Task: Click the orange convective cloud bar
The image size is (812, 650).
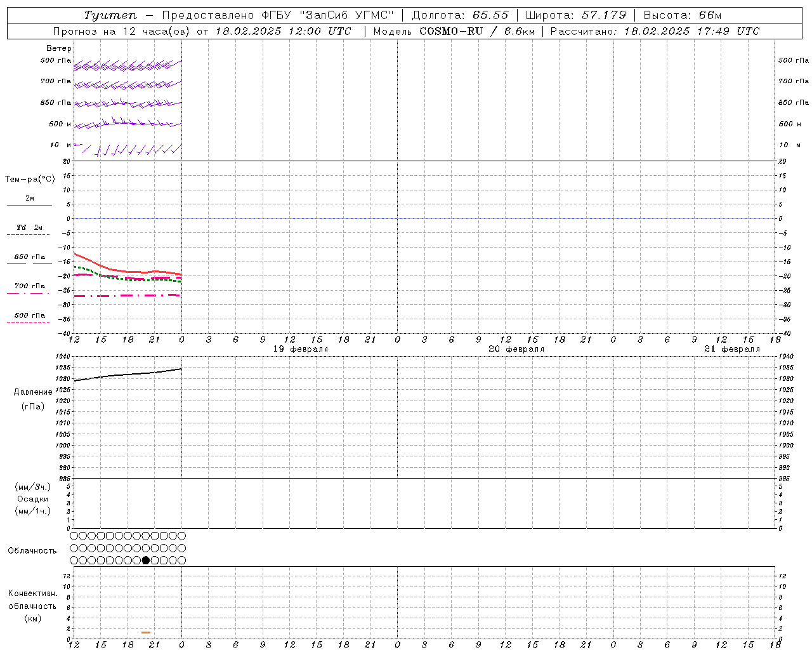Action: [x=146, y=632]
